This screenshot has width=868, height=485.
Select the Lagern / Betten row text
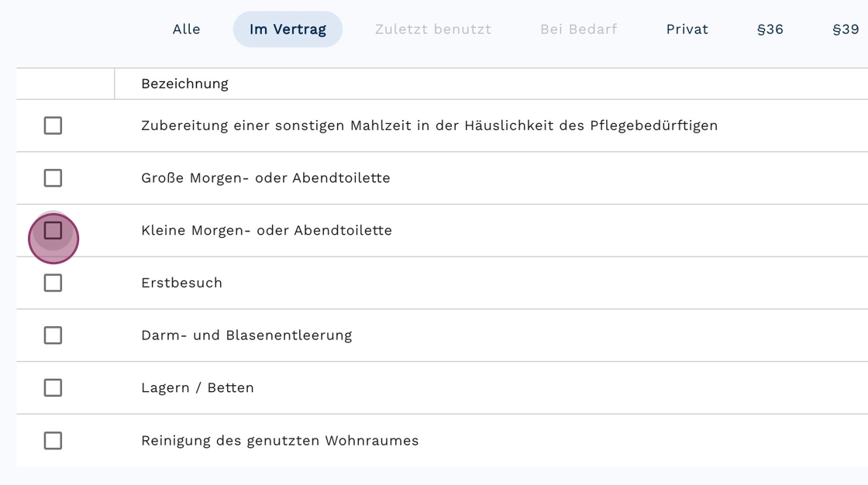point(197,387)
